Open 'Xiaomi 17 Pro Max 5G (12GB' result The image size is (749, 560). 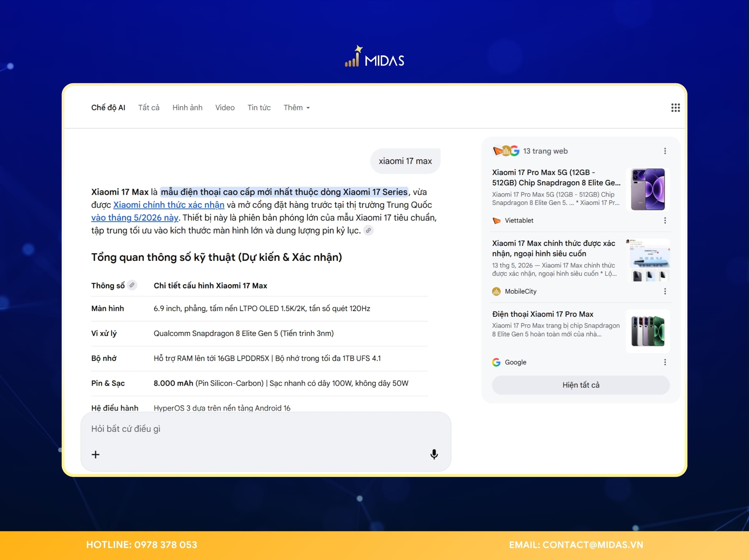[x=556, y=177]
